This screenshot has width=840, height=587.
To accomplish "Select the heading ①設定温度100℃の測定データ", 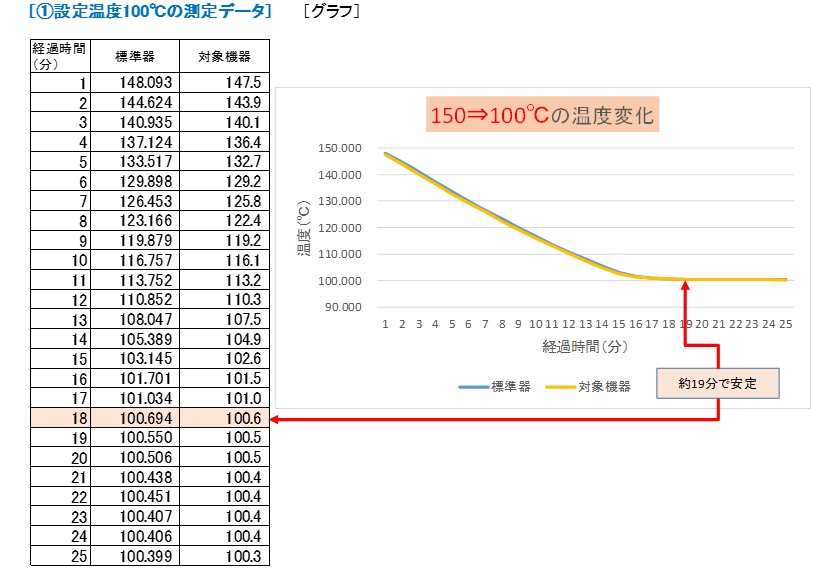I will click(x=151, y=11).
